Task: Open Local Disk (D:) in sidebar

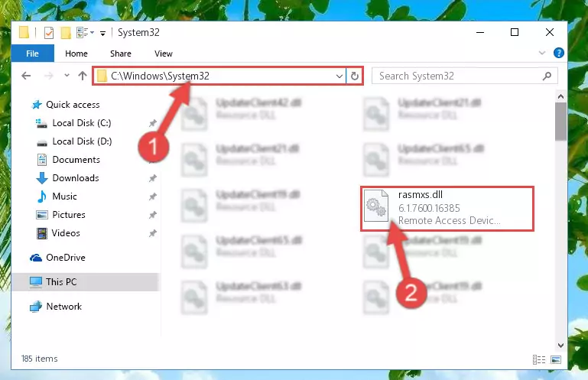Action: pyautogui.click(x=82, y=141)
